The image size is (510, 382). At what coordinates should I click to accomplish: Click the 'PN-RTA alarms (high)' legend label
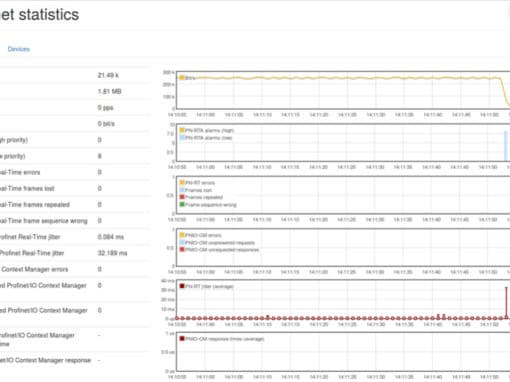(209, 130)
